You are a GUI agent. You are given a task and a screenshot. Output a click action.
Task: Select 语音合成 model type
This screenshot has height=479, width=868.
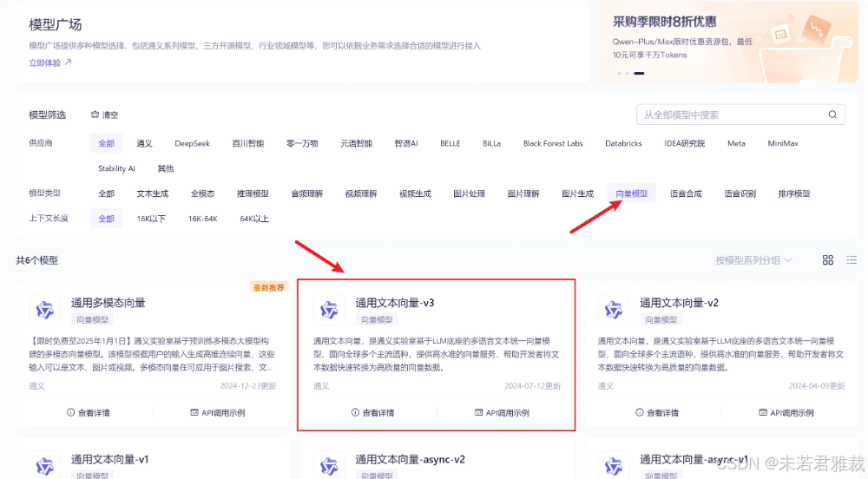[686, 194]
